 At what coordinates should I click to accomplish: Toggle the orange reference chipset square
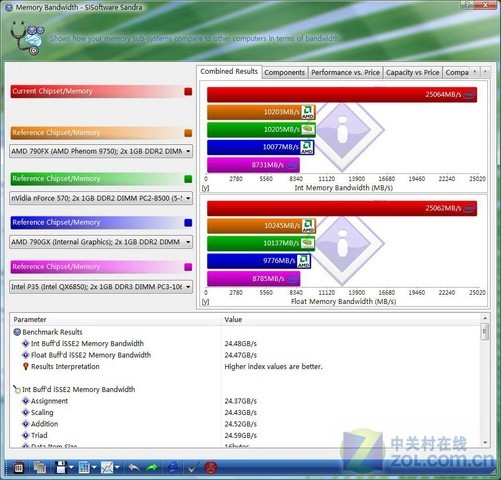coord(188,133)
